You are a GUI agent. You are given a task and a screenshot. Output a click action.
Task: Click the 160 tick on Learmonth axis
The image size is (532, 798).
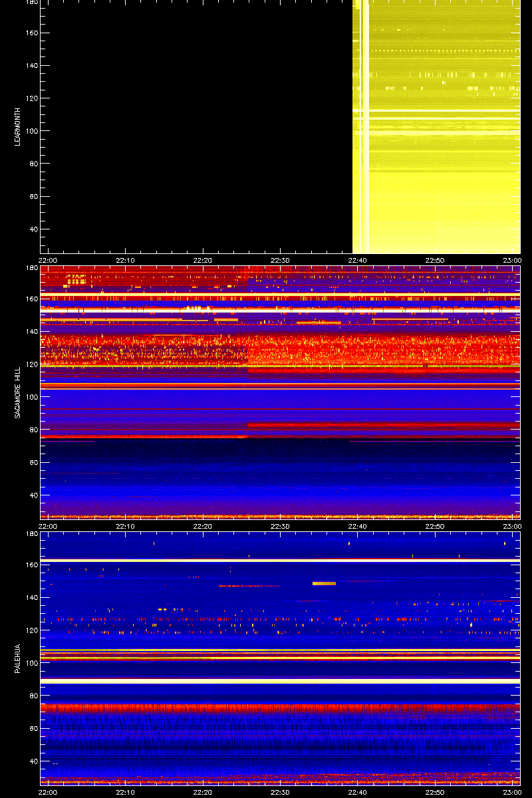point(32,33)
